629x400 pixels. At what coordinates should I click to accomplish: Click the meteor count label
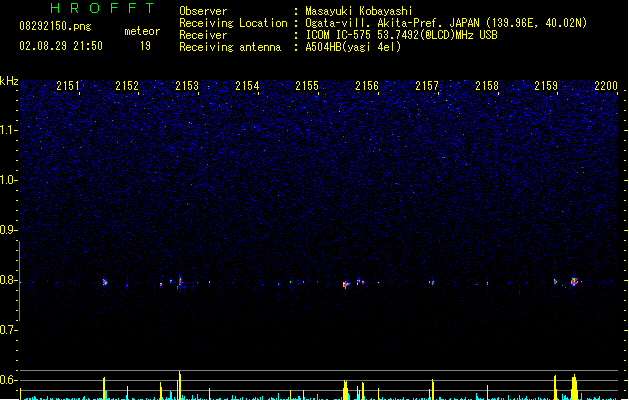142,31
